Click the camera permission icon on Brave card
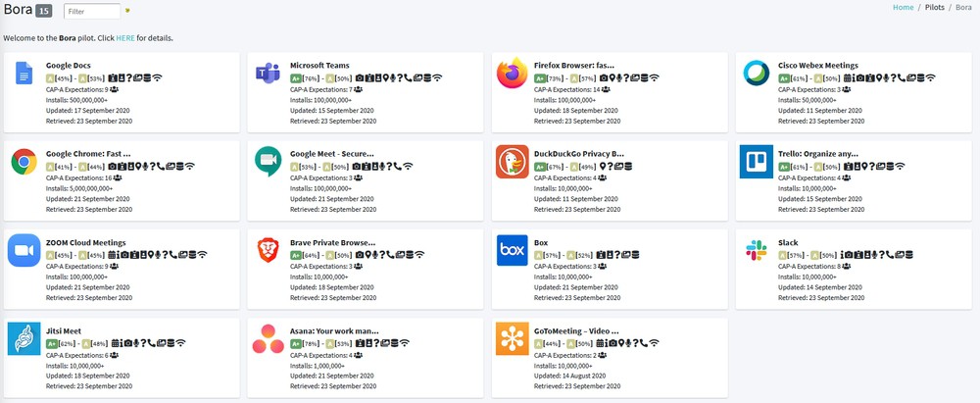 click(x=360, y=255)
